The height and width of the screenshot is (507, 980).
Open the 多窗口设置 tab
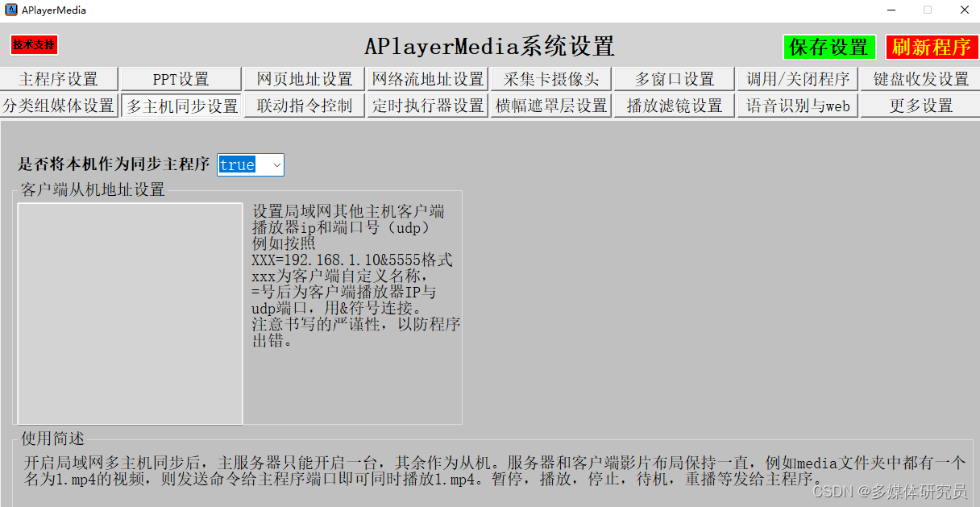(675, 79)
